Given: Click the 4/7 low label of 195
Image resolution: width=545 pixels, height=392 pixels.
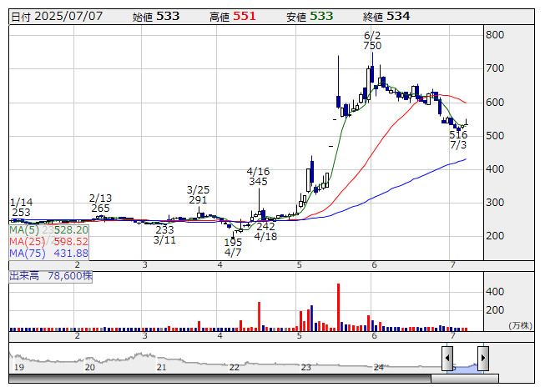Looking at the screenshot, I should tap(233, 247).
